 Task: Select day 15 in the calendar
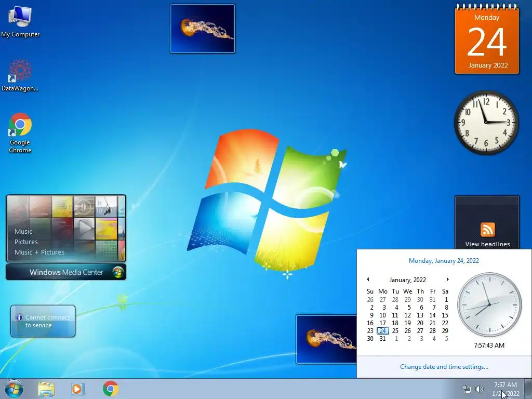445,315
